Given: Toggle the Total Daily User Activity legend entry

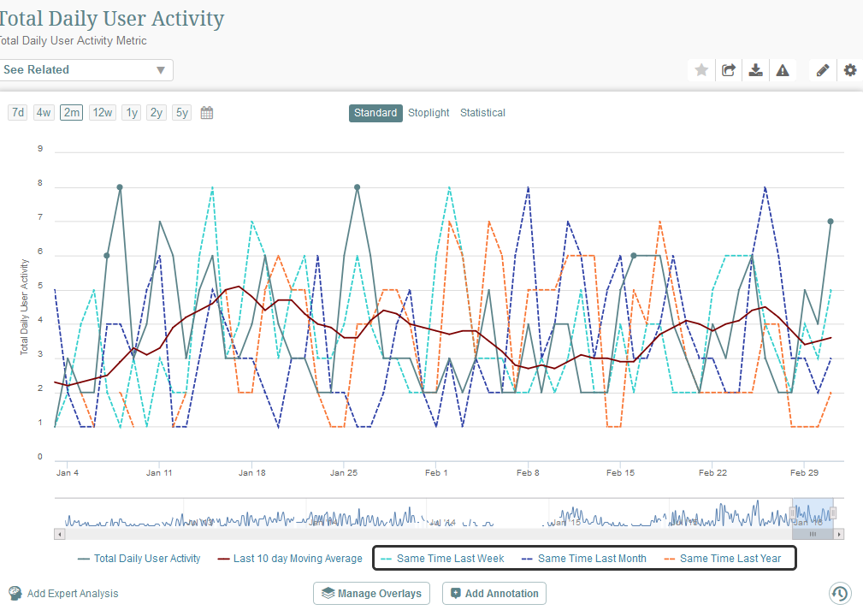Looking at the screenshot, I should [x=139, y=558].
